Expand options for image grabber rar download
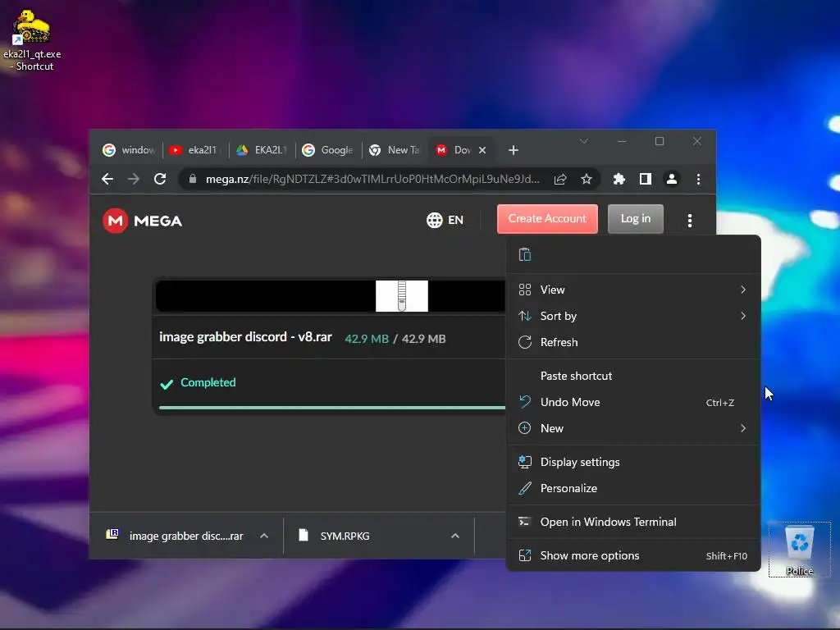Image resolution: width=840 pixels, height=630 pixels. 264,536
